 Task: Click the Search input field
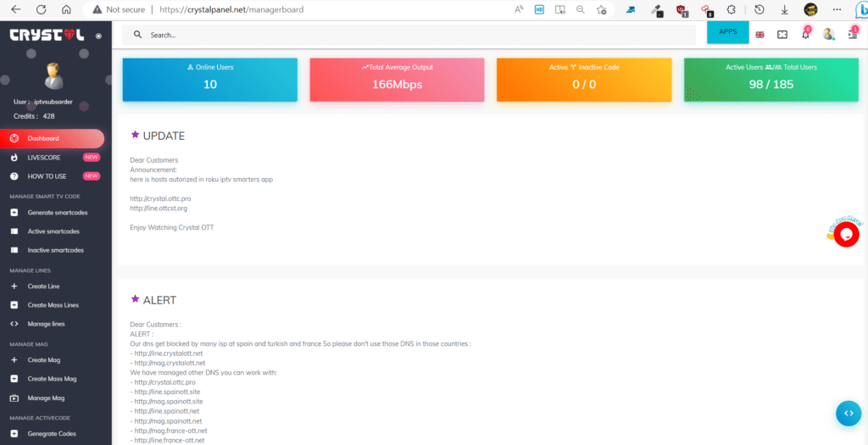[409, 35]
